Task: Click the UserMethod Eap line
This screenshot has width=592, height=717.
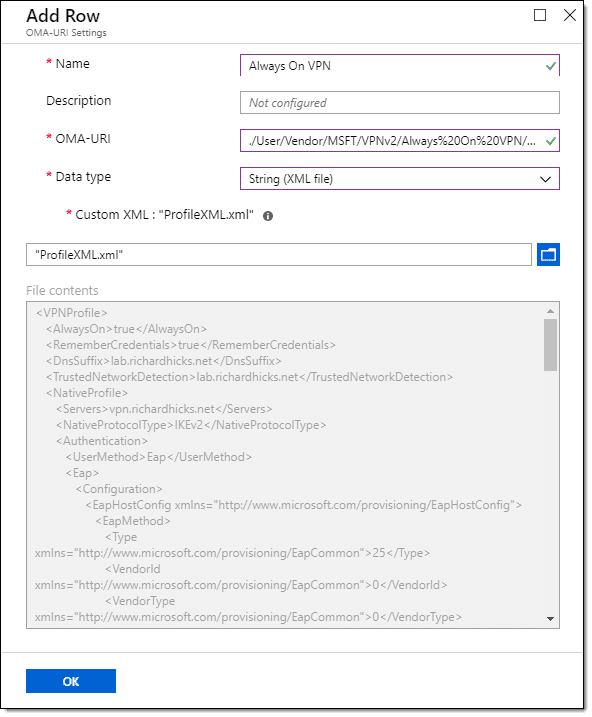Action: point(159,457)
